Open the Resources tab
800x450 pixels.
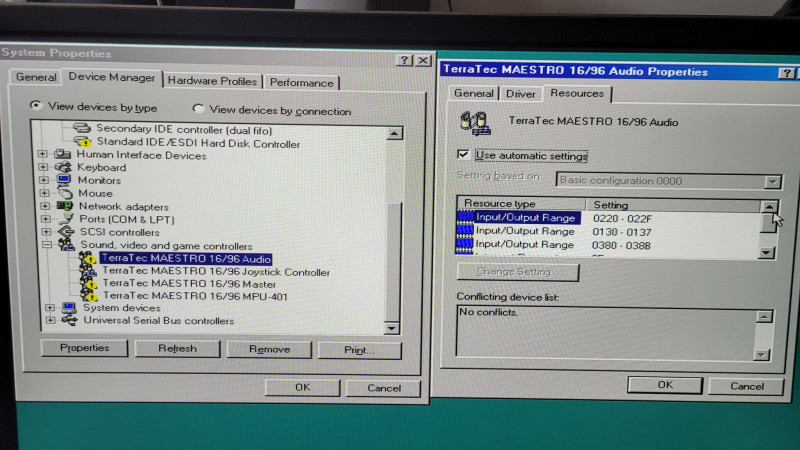pos(577,93)
